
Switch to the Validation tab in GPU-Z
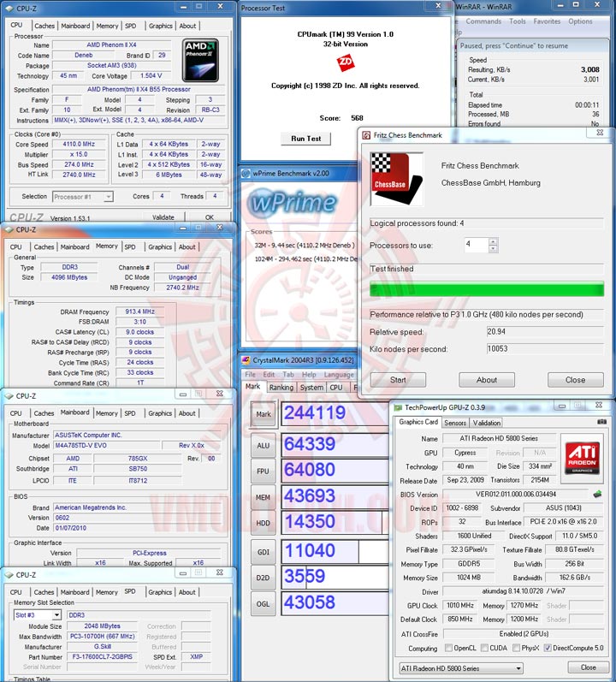(487, 423)
